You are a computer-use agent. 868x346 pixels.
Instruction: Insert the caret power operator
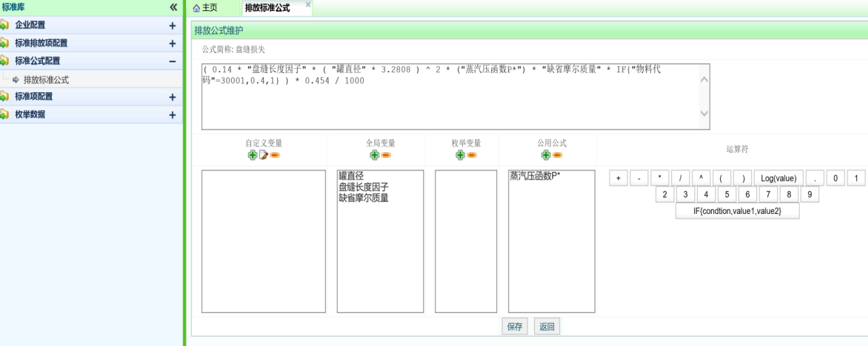click(701, 178)
